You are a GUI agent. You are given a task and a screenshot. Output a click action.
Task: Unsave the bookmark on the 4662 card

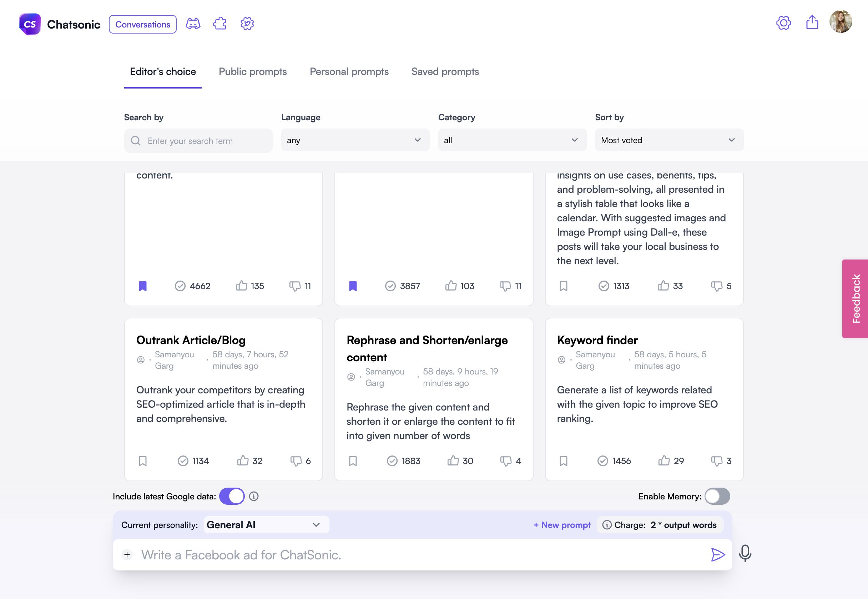143,286
